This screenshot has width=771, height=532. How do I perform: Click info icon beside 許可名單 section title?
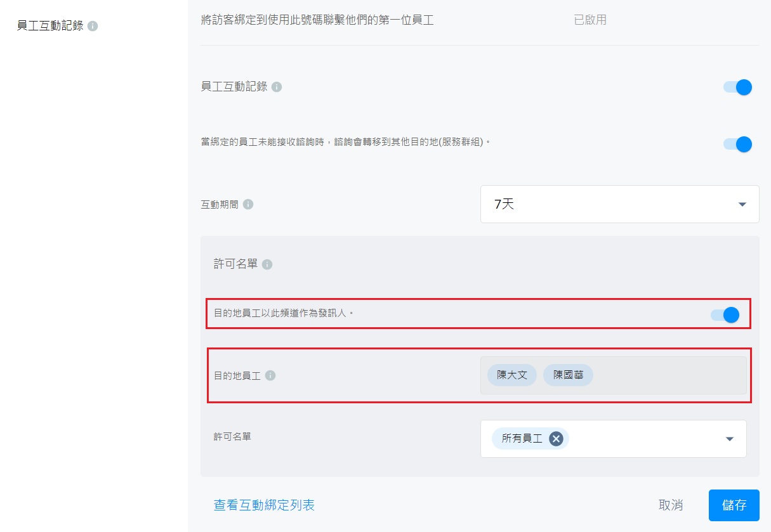point(267,264)
